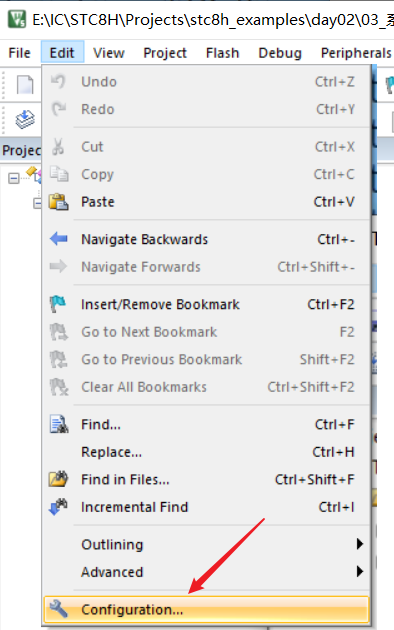Expand the Advanced submenu arrow
The image size is (394, 630).
[359, 571]
